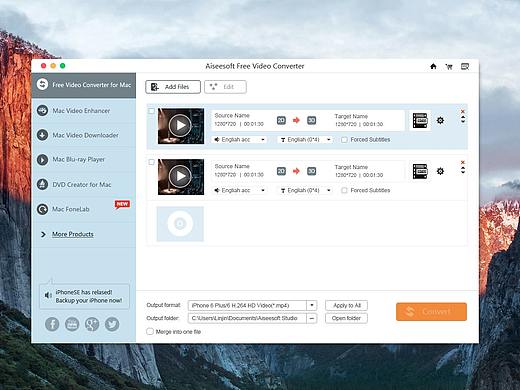Image resolution: width=520 pixels, height=390 pixels.
Task: Click the Output folder path field
Action: click(x=247, y=318)
